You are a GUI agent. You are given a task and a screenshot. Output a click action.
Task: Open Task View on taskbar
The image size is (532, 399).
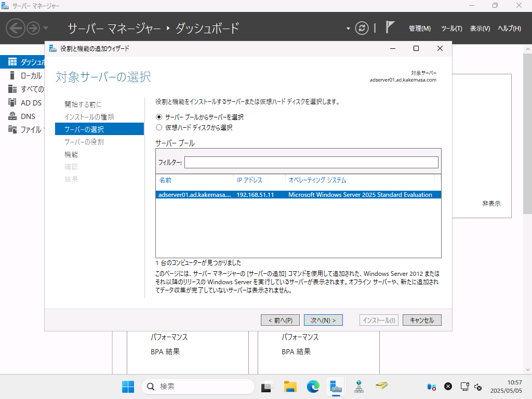pyautogui.click(x=267, y=387)
